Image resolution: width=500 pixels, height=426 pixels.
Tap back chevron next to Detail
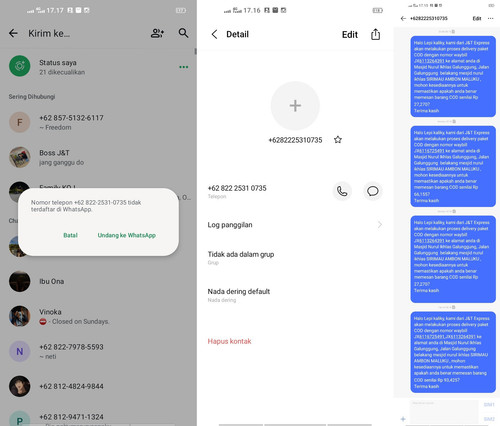click(x=214, y=34)
